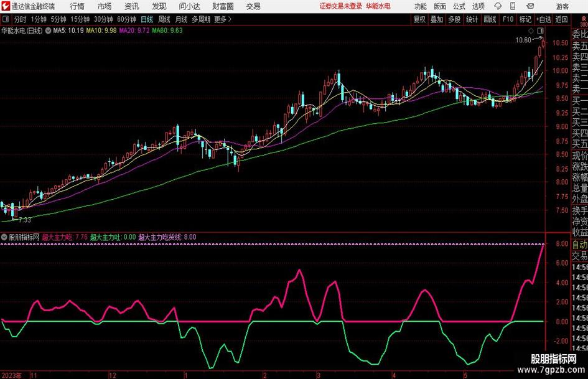Open the 发现 menu

click(159, 6)
